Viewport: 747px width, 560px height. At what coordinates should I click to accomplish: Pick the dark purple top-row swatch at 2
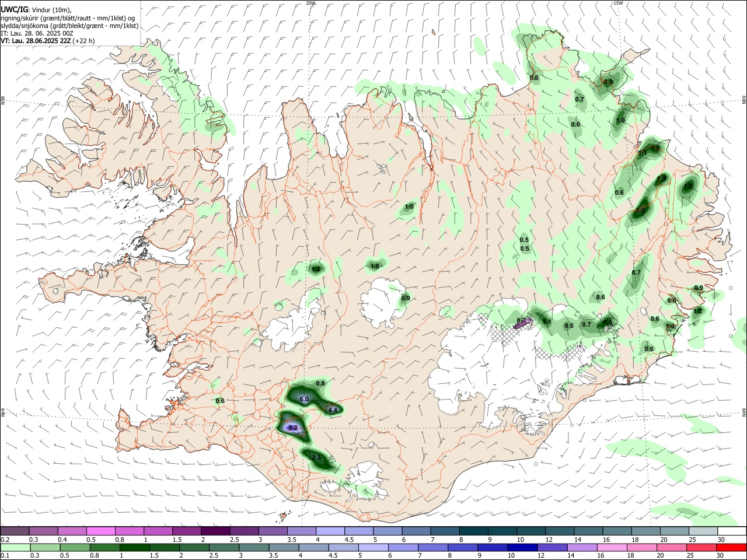click(x=215, y=531)
